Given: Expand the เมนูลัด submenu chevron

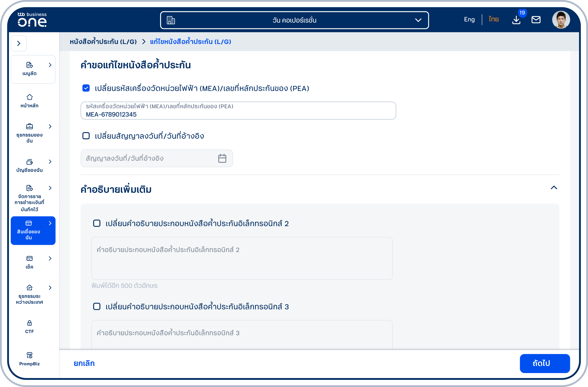Looking at the screenshot, I should pyautogui.click(x=50, y=65).
